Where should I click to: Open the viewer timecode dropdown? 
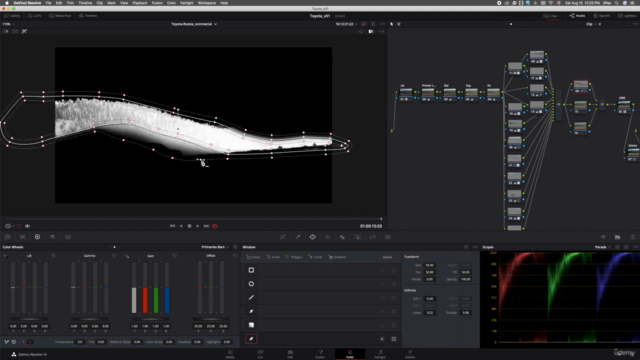pyautogui.click(x=346, y=24)
